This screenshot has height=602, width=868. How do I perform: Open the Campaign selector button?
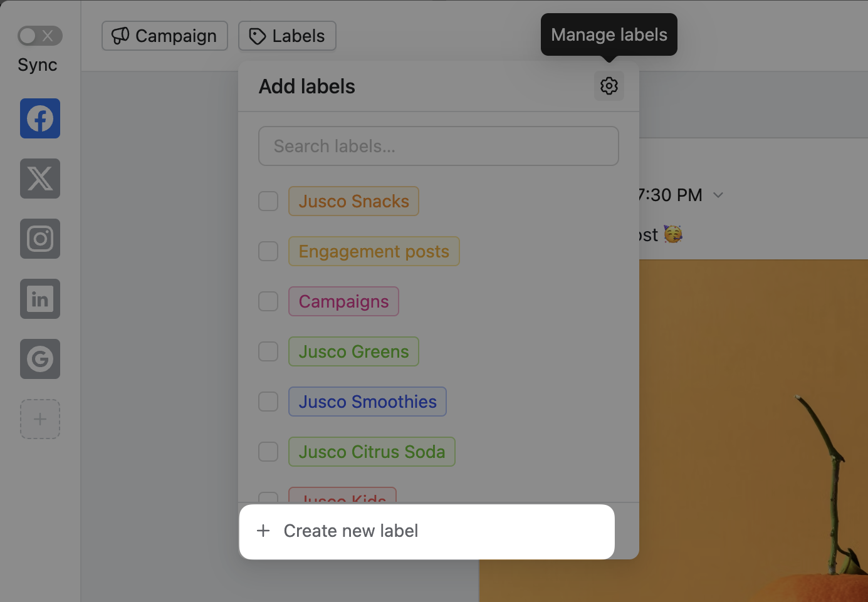[165, 36]
